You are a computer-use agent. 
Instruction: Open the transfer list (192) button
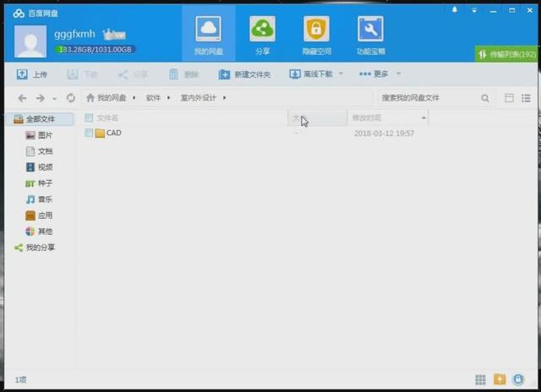(506, 54)
